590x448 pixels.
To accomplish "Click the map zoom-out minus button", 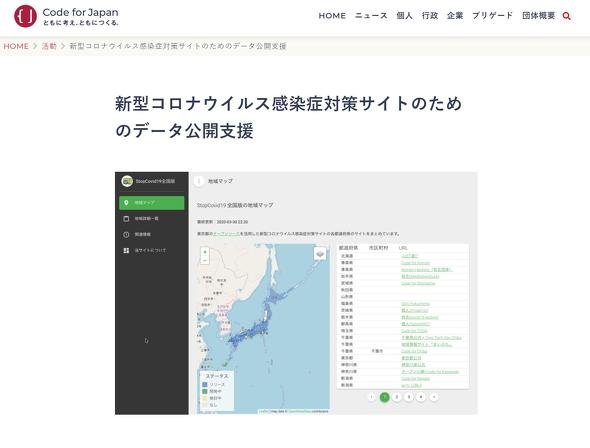I will point(205,260).
